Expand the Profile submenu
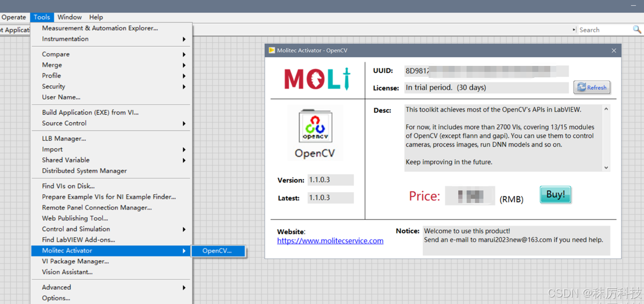644x304 pixels. (x=111, y=76)
